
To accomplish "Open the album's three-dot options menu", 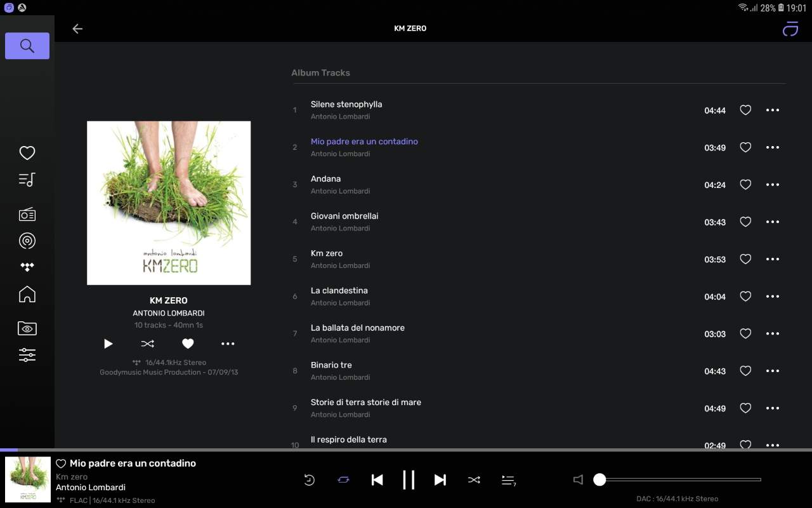I will click(228, 344).
